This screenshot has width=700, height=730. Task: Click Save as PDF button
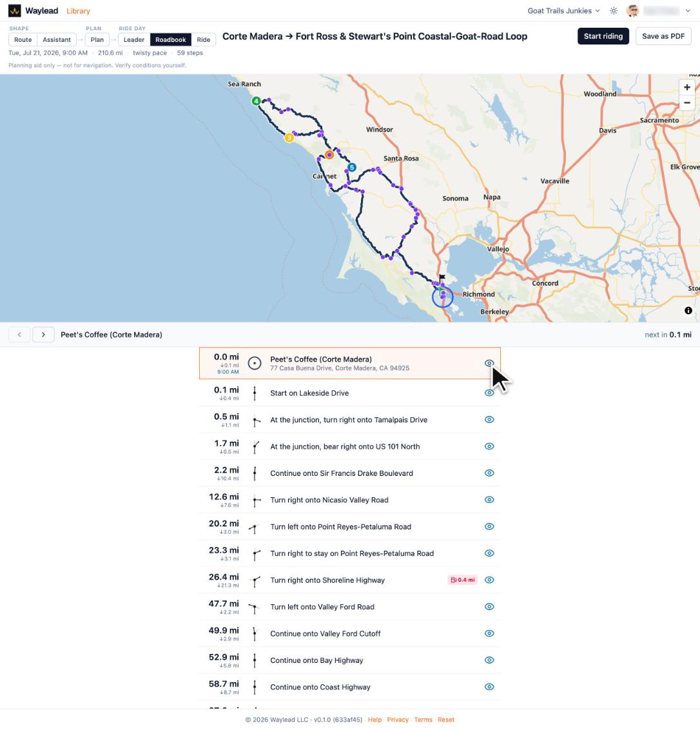click(663, 36)
